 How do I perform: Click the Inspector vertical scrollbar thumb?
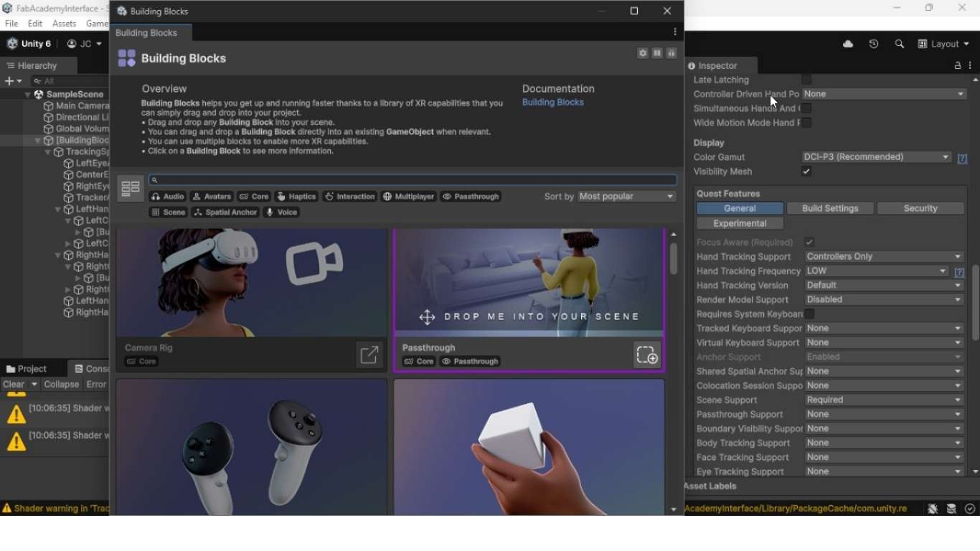[976, 303]
